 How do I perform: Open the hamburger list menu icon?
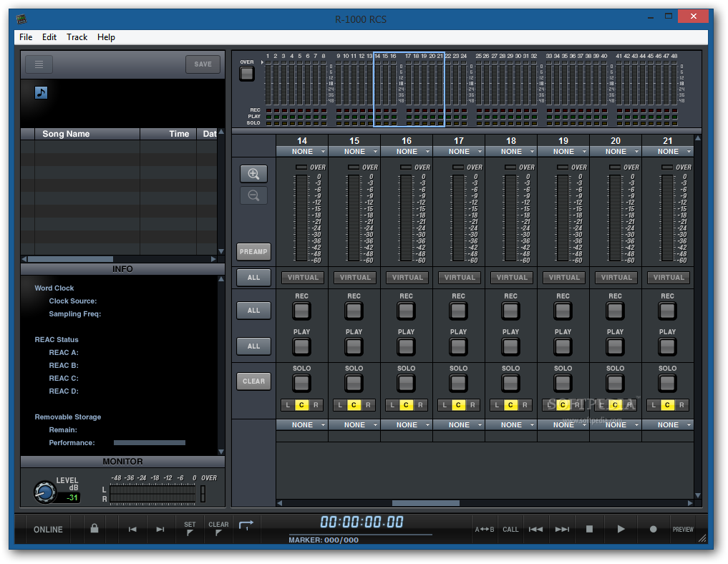(x=39, y=64)
